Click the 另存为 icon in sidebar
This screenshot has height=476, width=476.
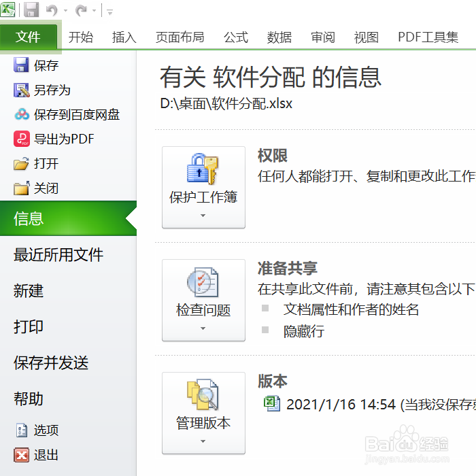[22, 90]
